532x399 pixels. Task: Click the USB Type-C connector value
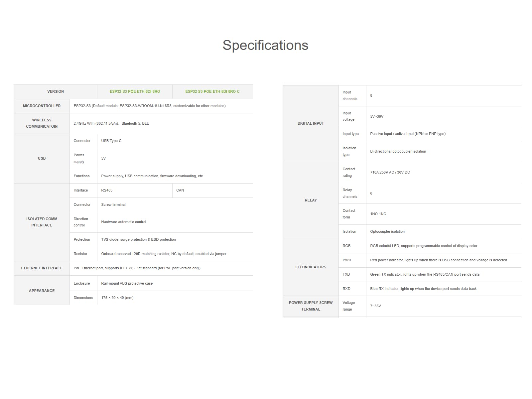point(111,141)
